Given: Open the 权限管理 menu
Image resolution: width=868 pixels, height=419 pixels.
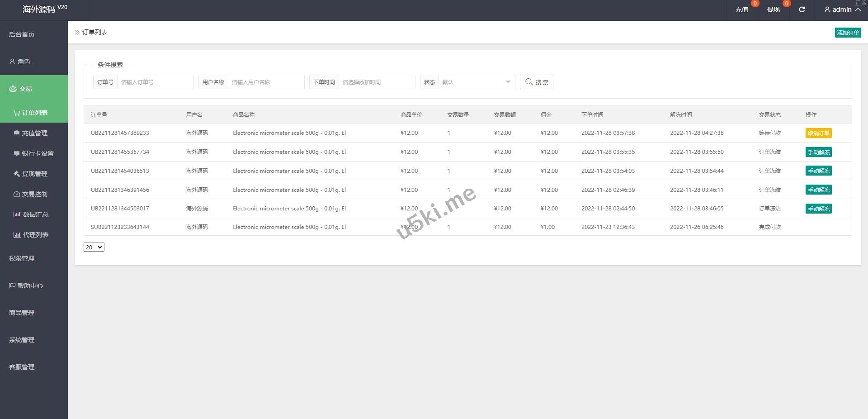Looking at the screenshot, I should tap(22, 258).
